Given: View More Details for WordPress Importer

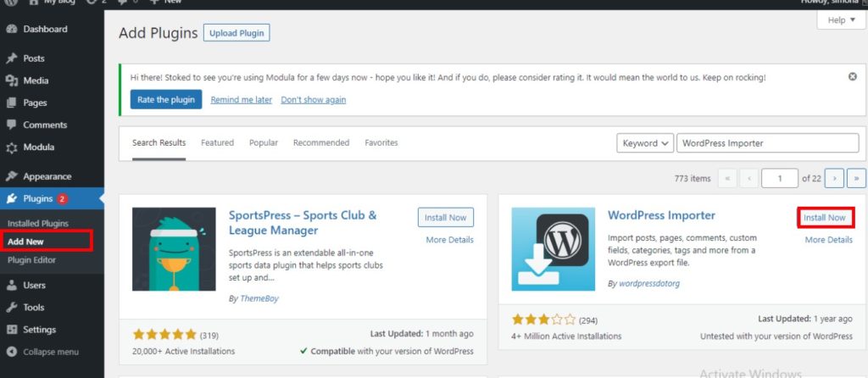Looking at the screenshot, I should click(x=829, y=240).
